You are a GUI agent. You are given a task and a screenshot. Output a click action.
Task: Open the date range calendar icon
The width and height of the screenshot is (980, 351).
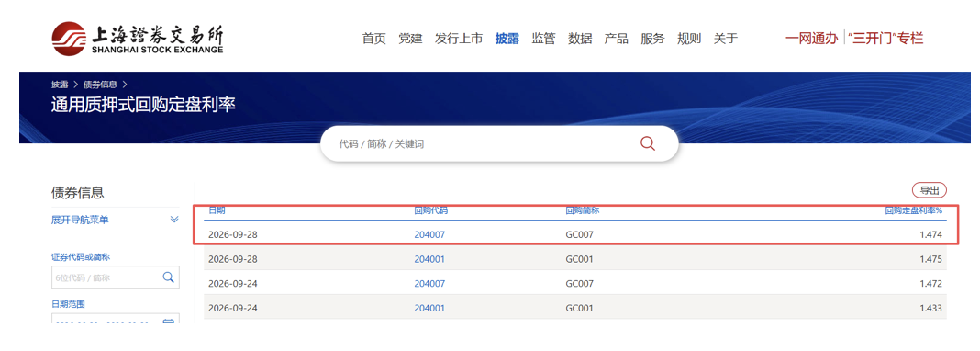[x=168, y=323]
